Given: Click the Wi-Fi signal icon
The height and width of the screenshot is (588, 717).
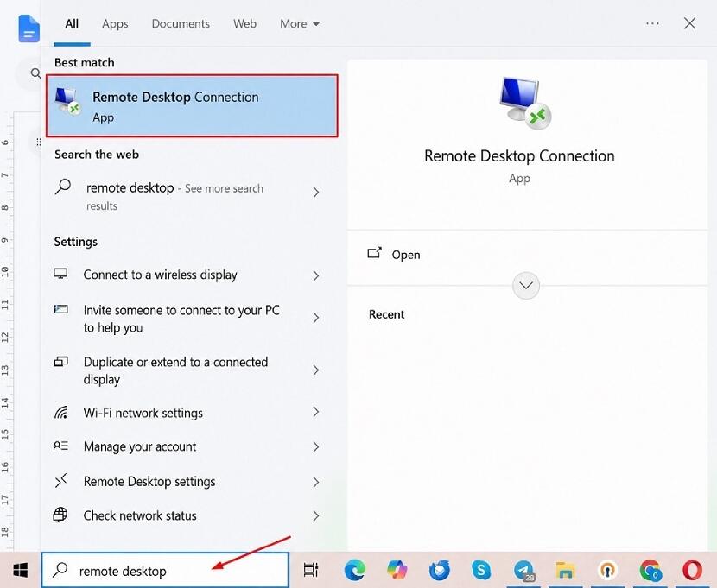Looking at the screenshot, I should coord(60,412).
